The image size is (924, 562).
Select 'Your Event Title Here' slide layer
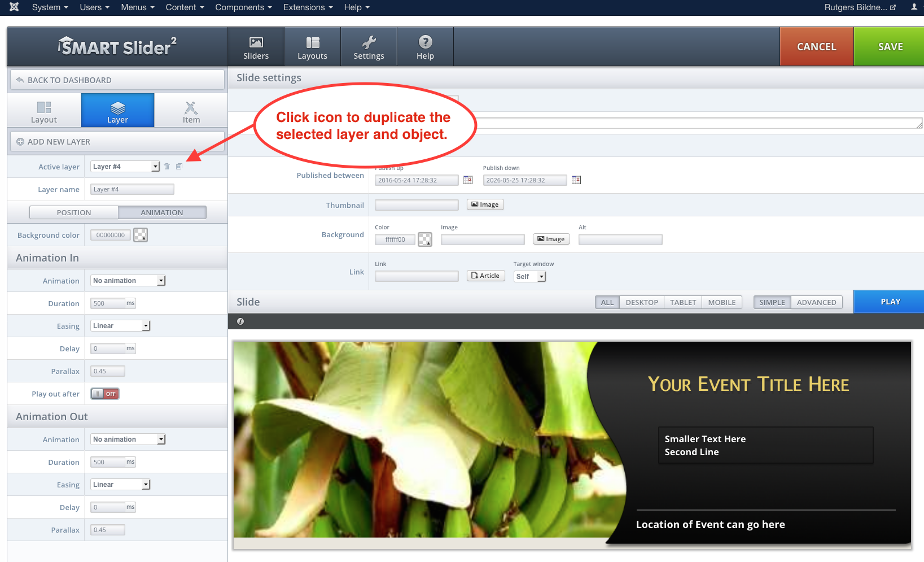(x=748, y=384)
